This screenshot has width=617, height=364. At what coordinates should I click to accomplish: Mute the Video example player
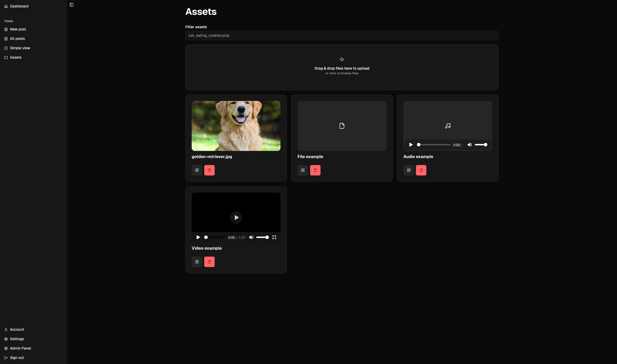pyautogui.click(x=251, y=237)
